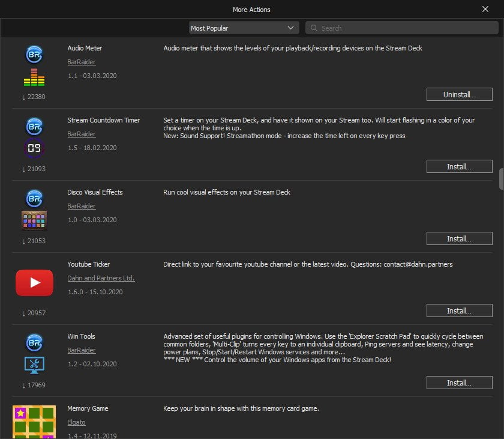The image size is (504, 439).
Task: Click the 20957 download count
Action: click(34, 313)
